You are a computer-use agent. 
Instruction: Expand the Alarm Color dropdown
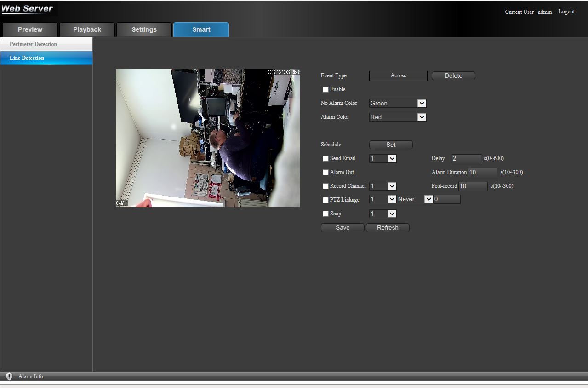398,117
